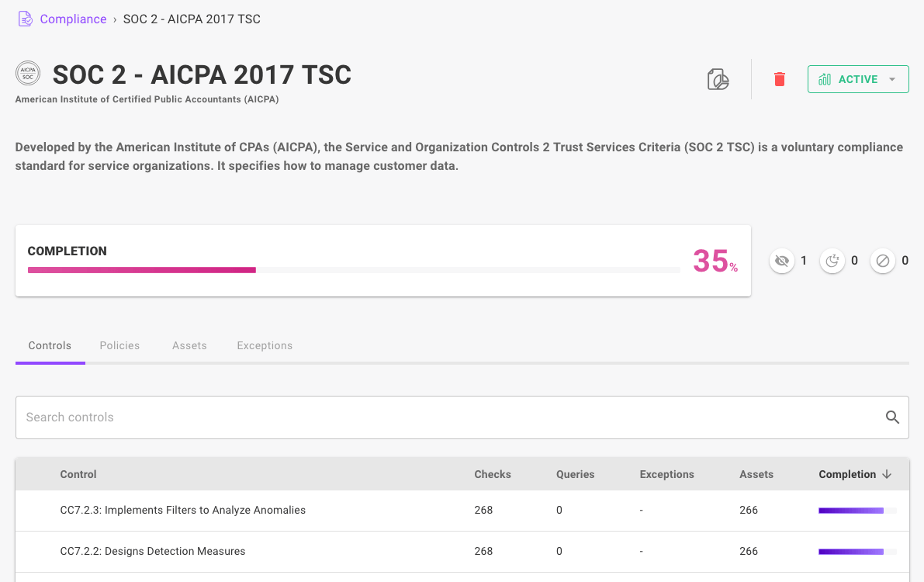Click the disabled circle-slash icon filter
Screen dimensions: 924x582
click(883, 261)
